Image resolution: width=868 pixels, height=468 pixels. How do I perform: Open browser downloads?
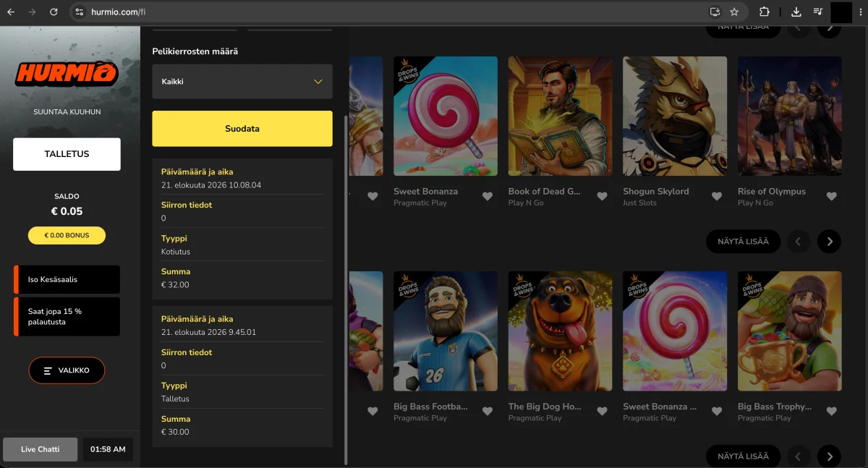(796, 12)
